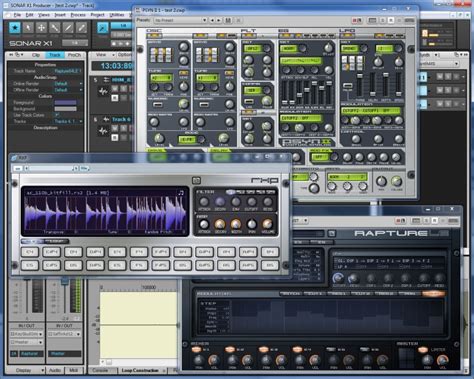The image size is (474, 379).
Task: Click the keyboard icon in Rapture window toolbar
Action: [x=416, y=220]
